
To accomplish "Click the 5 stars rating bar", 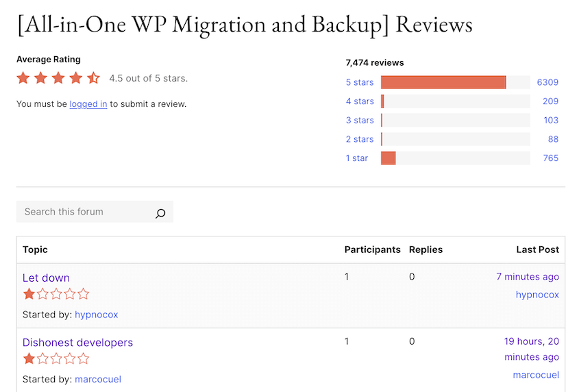I will pyautogui.click(x=456, y=82).
